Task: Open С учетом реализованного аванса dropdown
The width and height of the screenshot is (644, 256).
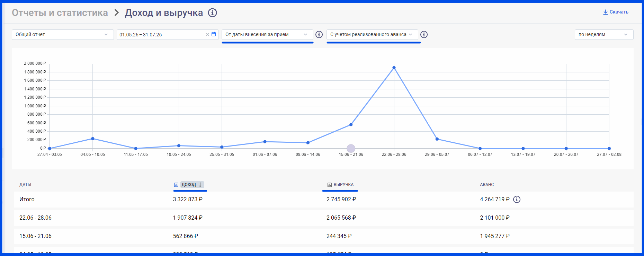Action: point(372,35)
